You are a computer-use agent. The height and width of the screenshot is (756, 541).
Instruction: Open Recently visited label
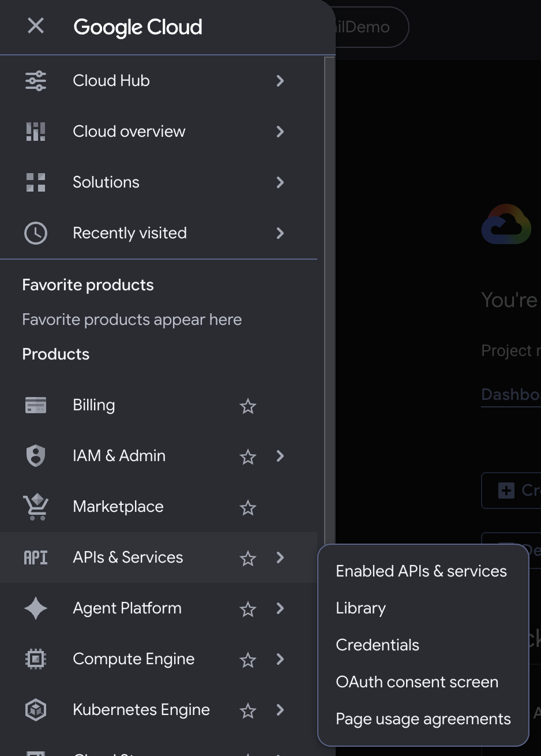click(x=130, y=233)
